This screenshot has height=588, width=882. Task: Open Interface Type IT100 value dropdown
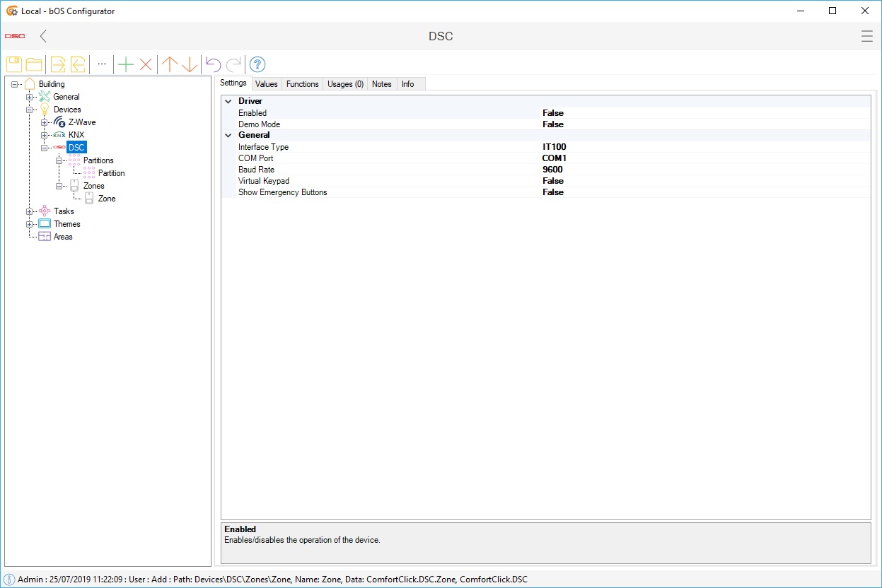[555, 147]
